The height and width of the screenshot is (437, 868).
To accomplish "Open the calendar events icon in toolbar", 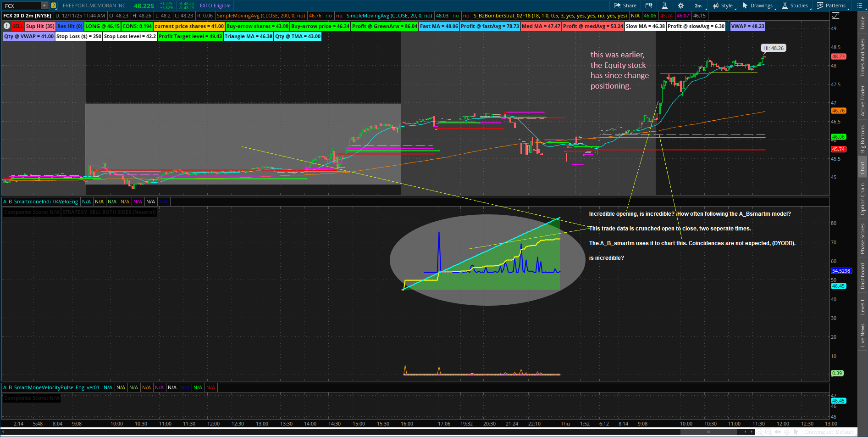I will point(649,6).
